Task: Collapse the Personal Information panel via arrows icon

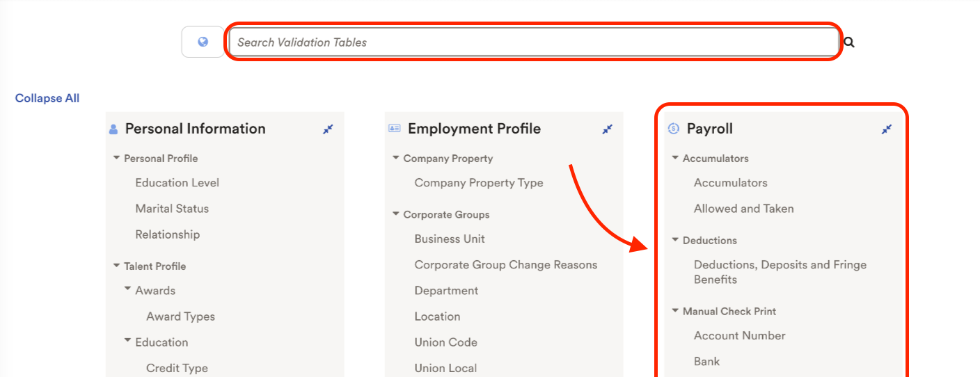Action: (329, 129)
